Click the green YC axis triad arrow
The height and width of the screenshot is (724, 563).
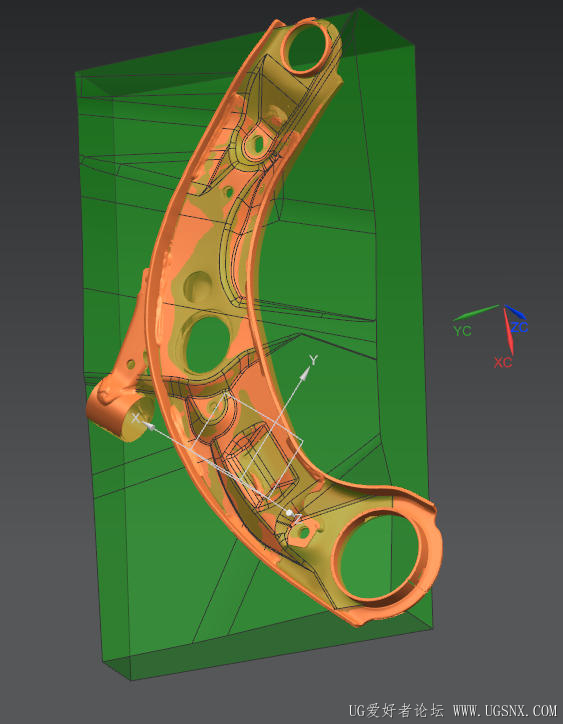(x=477, y=313)
